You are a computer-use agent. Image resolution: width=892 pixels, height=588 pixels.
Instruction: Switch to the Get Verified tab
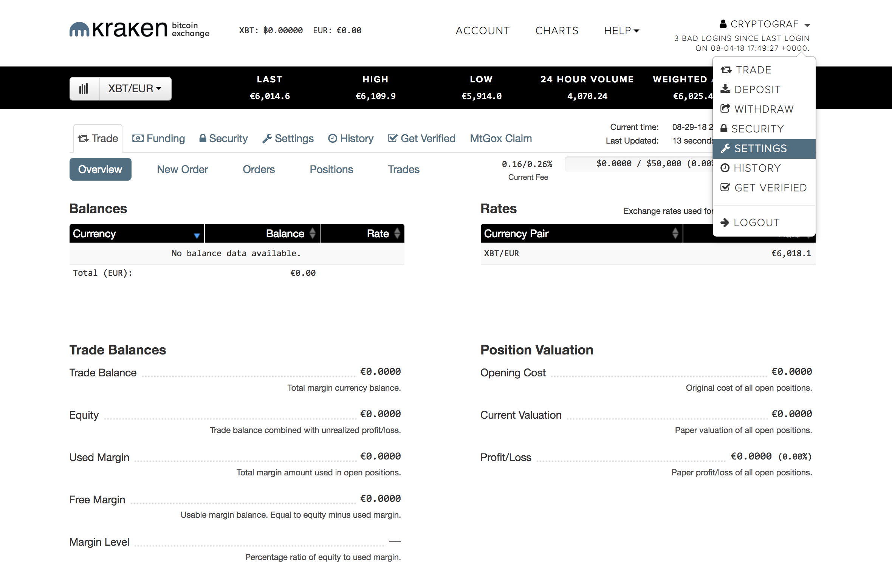pos(421,138)
